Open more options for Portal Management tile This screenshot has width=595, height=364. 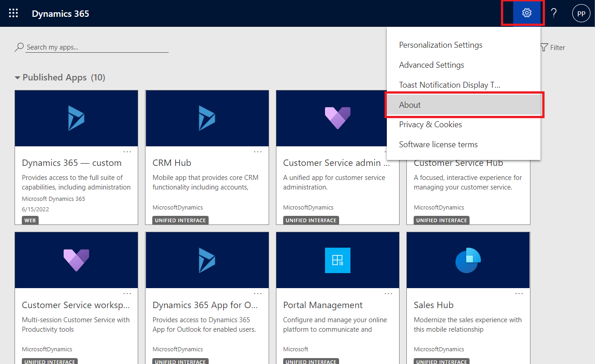tap(389, 294)
